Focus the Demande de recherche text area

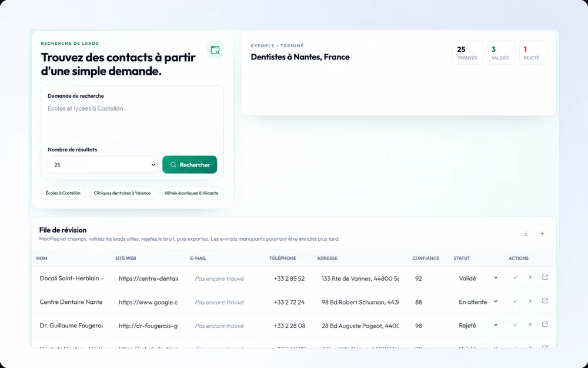tap(132, 122)
